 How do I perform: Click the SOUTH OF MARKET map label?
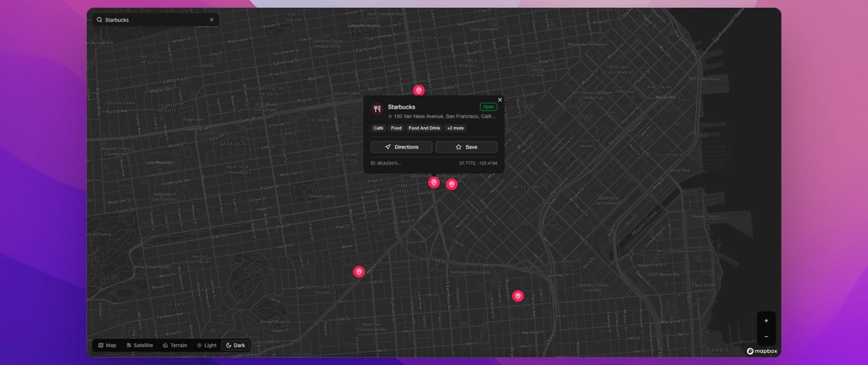590,143
